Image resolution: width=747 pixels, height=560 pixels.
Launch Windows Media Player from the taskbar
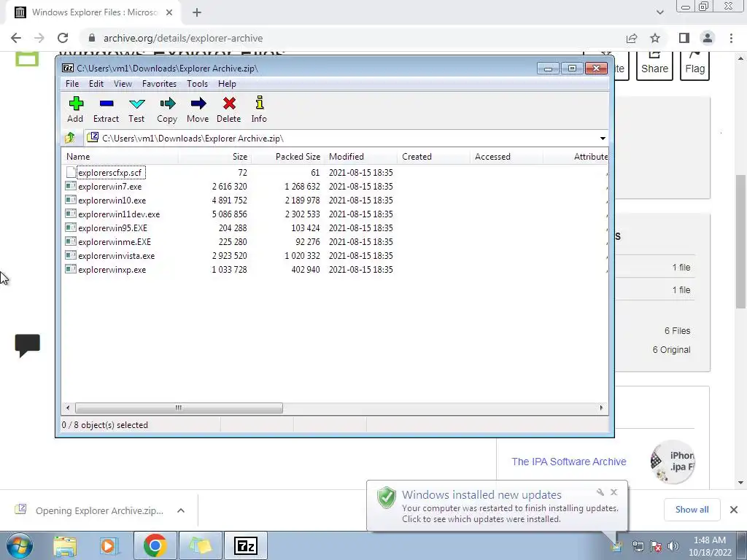coord(109,545)
